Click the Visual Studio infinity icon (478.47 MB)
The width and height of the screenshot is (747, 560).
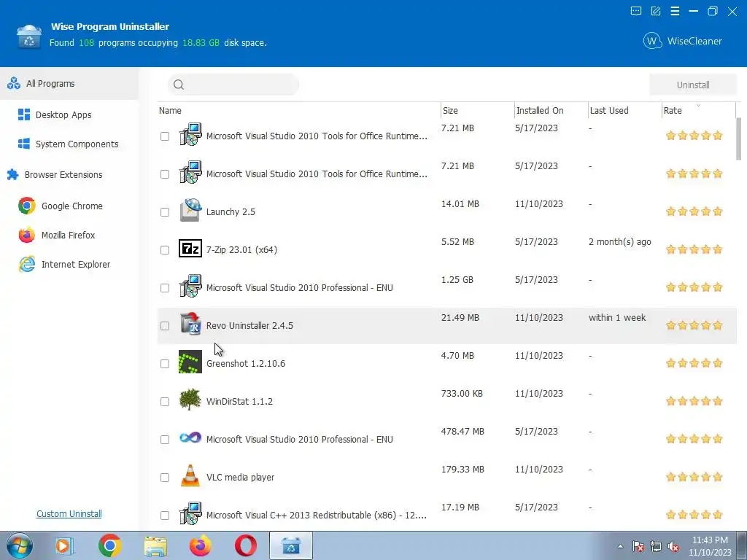(x=190, y=437)
